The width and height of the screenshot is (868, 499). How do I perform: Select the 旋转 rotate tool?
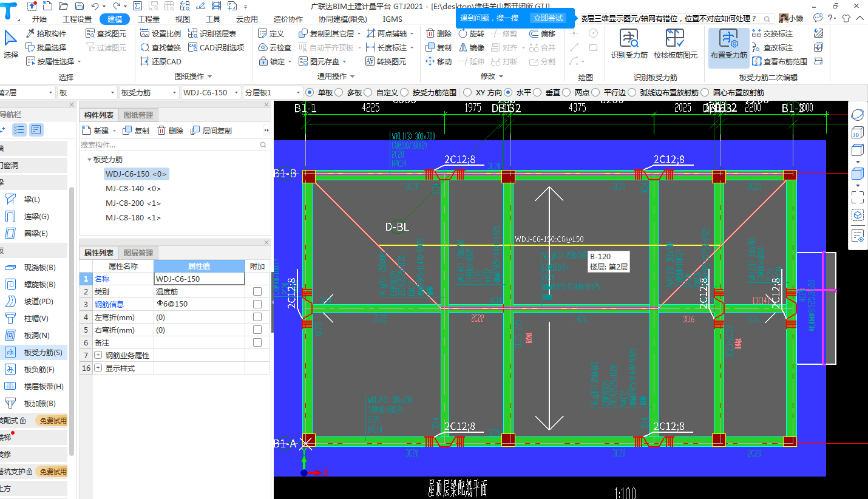click(472, 33)
